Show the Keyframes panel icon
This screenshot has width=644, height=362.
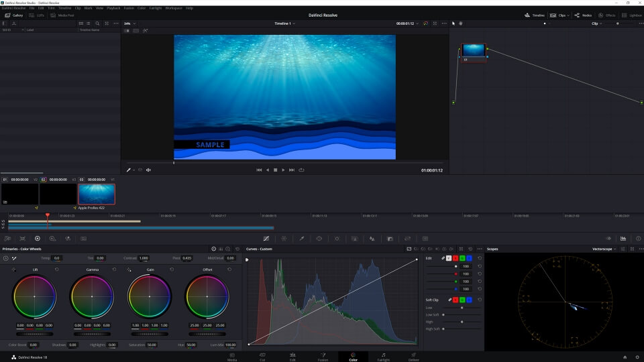point(608,239)
